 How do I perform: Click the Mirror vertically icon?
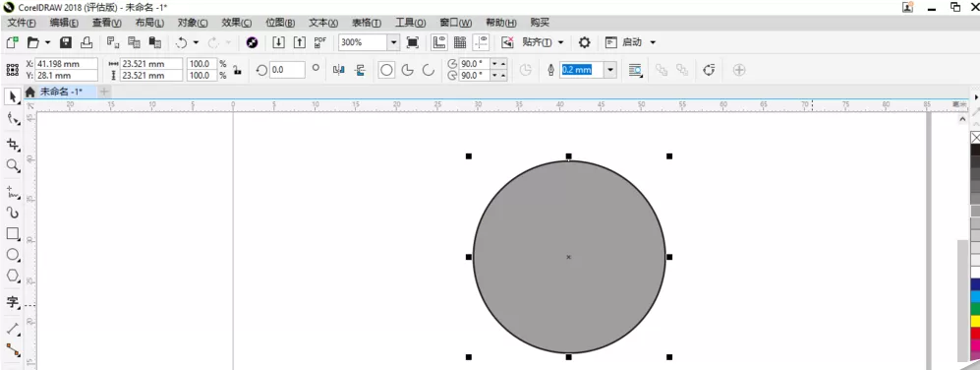[360, 70]
